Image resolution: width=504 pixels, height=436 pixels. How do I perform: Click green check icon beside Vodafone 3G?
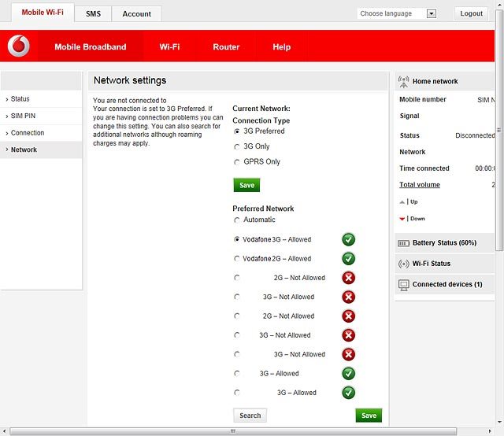(348, 239)
